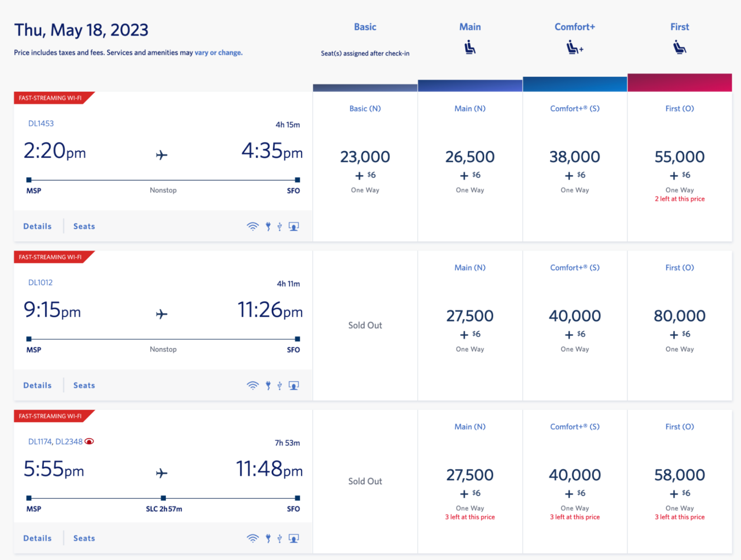Choose the 58,000 miles First fare
This screenshot has height=560, width=741.
679,475
